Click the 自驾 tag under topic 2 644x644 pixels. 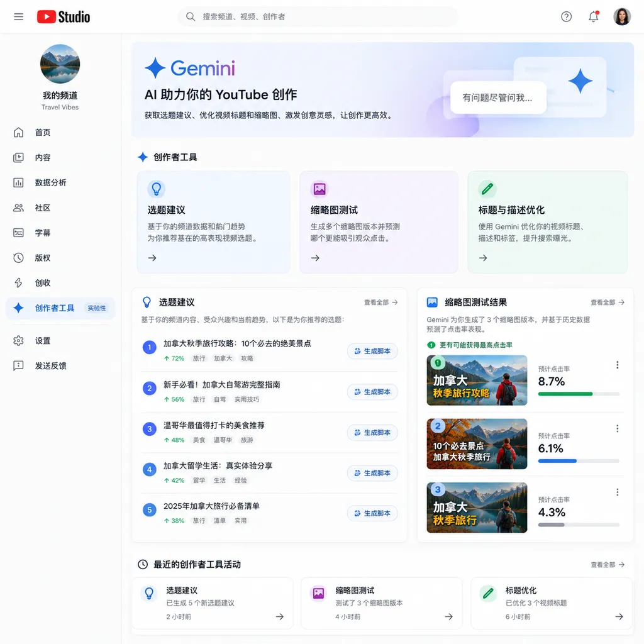[219, 399]
